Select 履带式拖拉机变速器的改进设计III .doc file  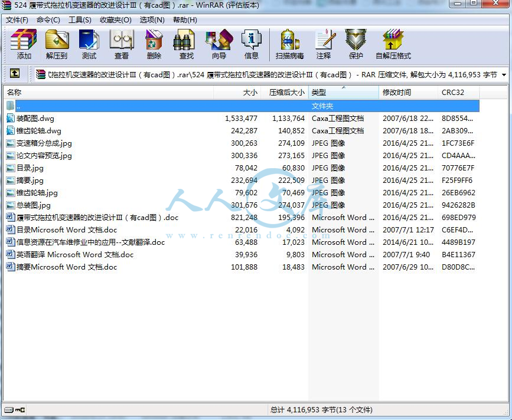coord(97,217)
